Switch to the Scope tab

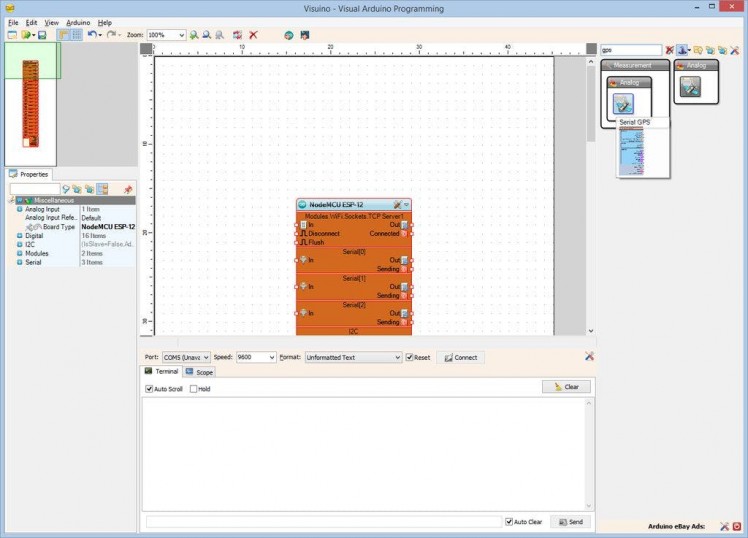click(198, 372)
